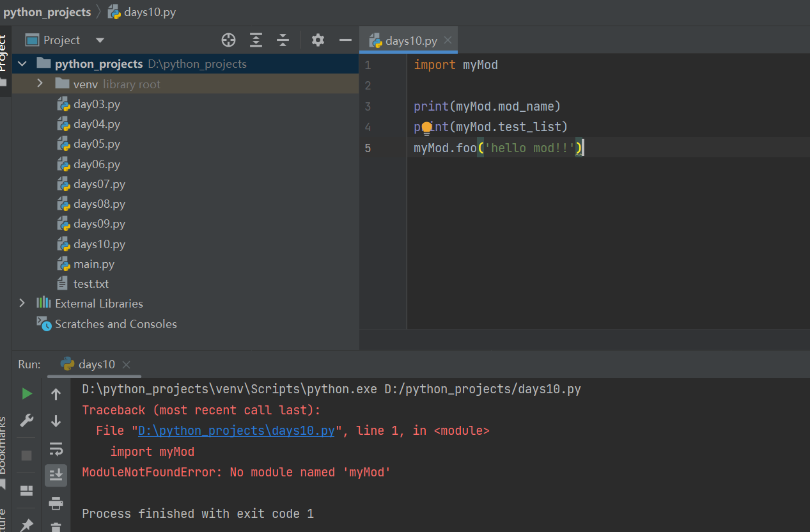The width and height of the screenshot is (810, 532).
Task: Click line number 5 in the gutter
Action: 368,148
